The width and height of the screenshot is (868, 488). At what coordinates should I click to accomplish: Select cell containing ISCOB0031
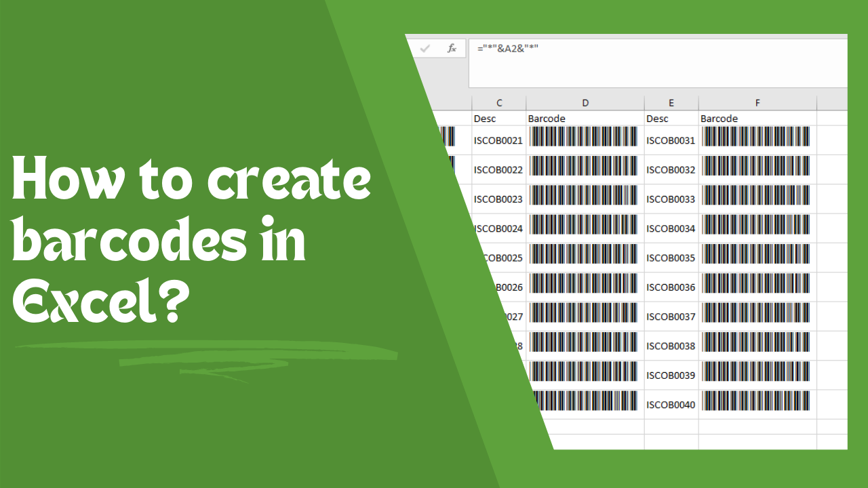pyautogui.click(x=671, y=140)
